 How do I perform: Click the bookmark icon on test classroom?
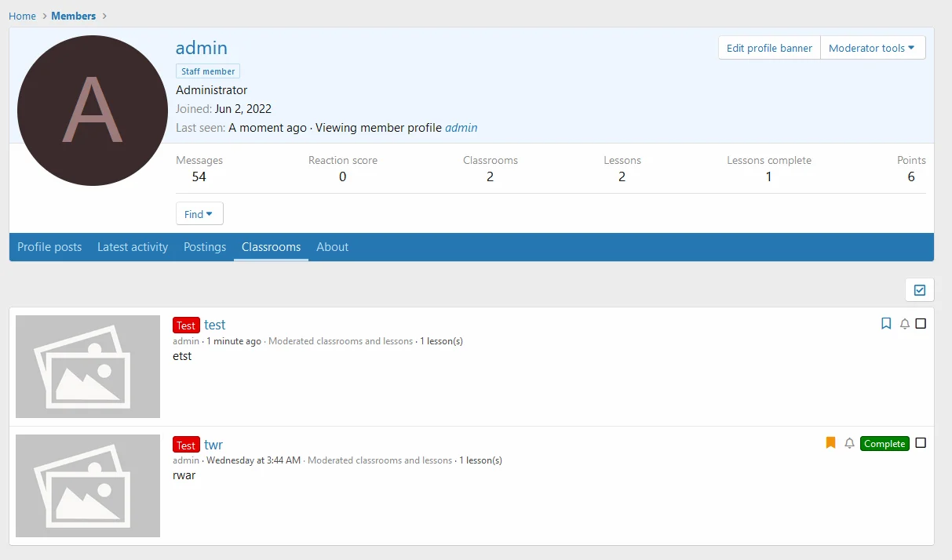886,323
